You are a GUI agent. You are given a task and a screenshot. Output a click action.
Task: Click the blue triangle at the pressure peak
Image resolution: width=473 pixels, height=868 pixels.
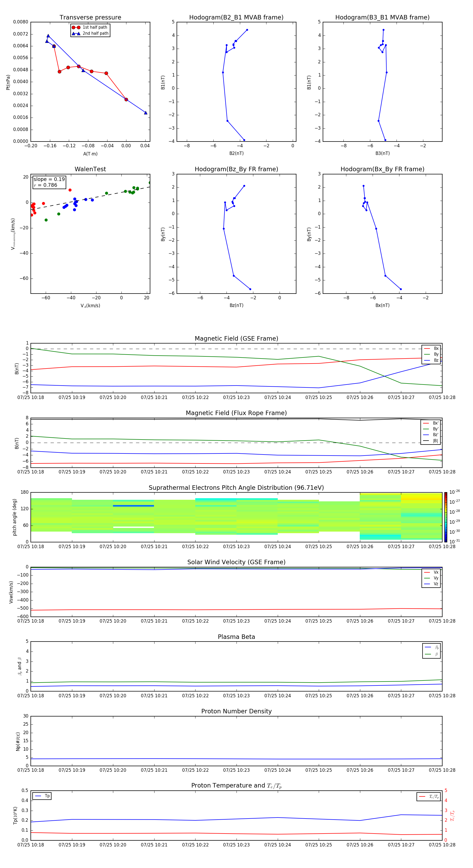click(x=48, y=36)
